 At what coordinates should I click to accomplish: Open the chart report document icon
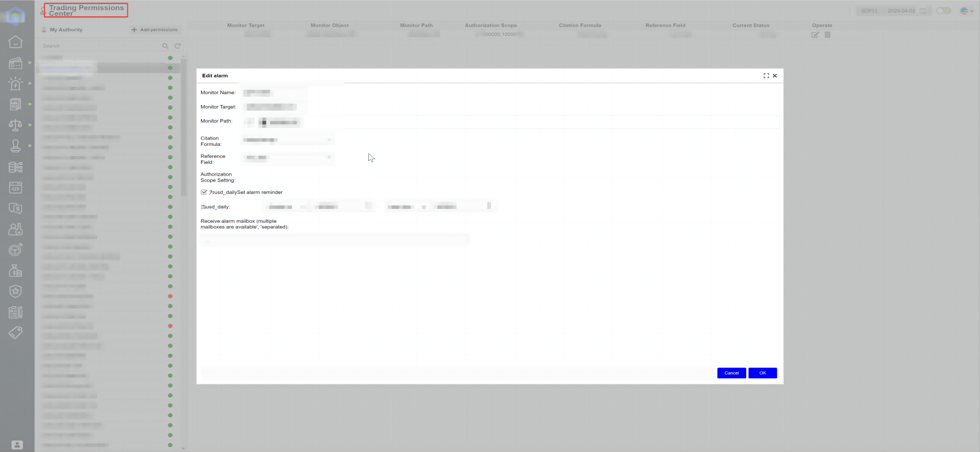(16, 104)
